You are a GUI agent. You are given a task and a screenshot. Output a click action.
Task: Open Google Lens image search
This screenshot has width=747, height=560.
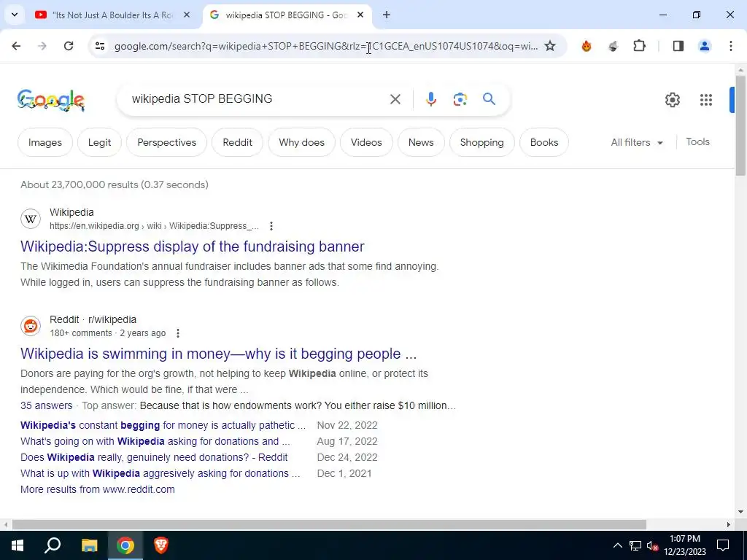click(x=460, y=99)
